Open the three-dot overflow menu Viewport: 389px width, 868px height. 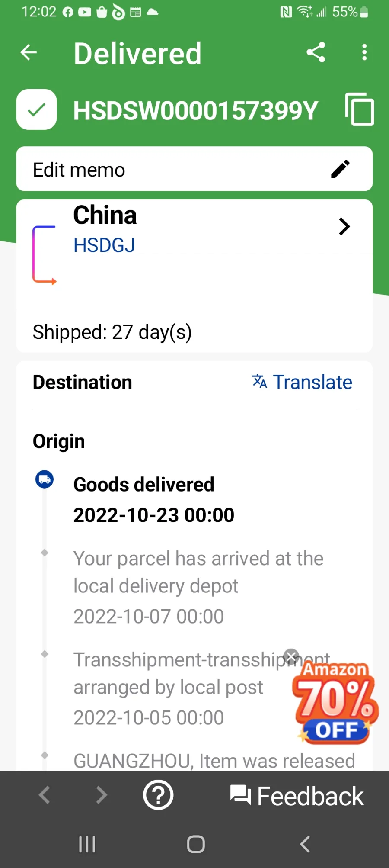pos(364,52)
